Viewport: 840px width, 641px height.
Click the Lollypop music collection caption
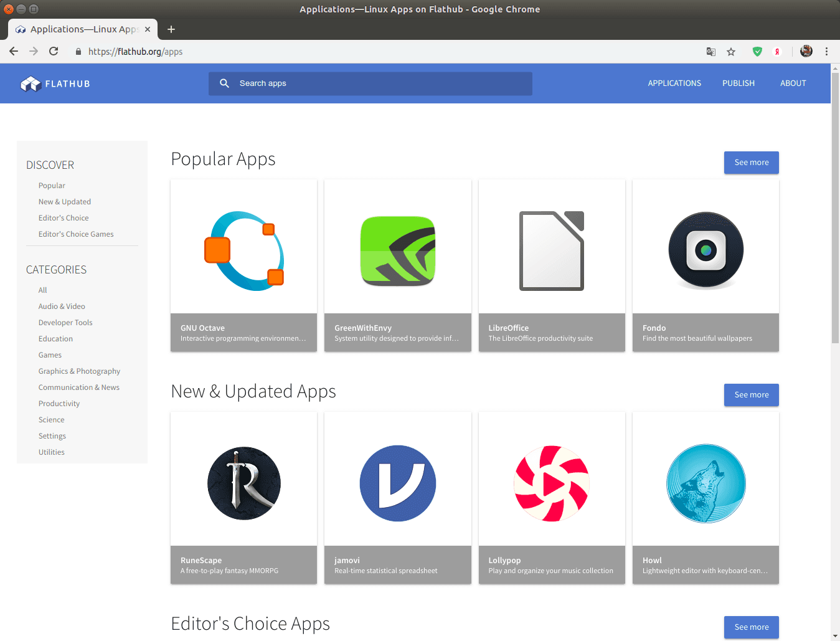click(552, 565)
